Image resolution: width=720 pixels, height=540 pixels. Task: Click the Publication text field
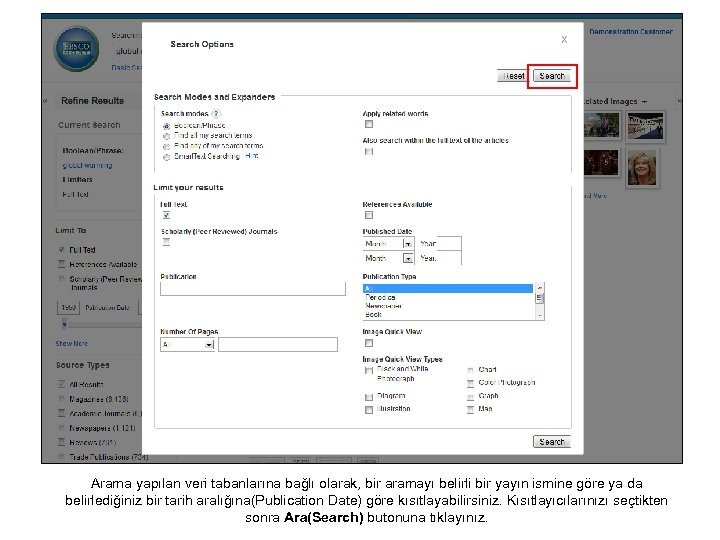pyautogui.click(x=253, y=289)
